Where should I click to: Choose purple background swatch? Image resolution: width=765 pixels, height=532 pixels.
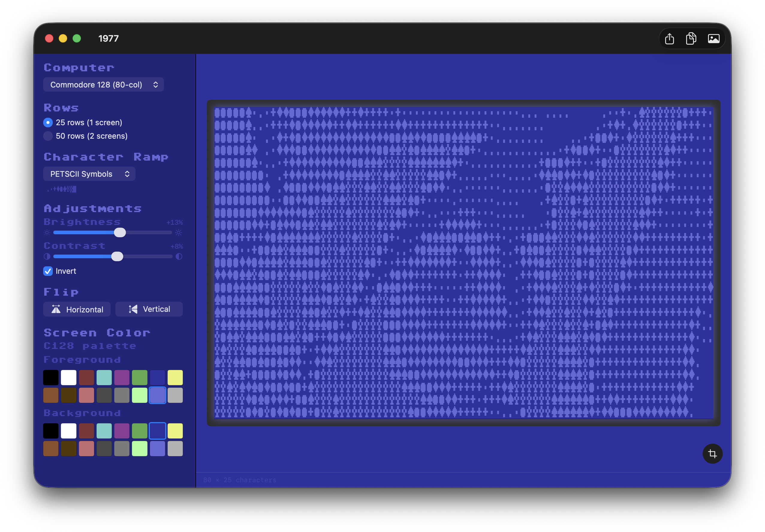coord(122,431)
